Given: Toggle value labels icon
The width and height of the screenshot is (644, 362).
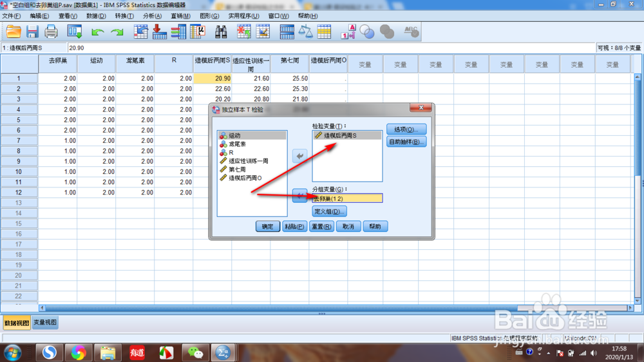Looking at the screenshot, I should coord(348,32).
